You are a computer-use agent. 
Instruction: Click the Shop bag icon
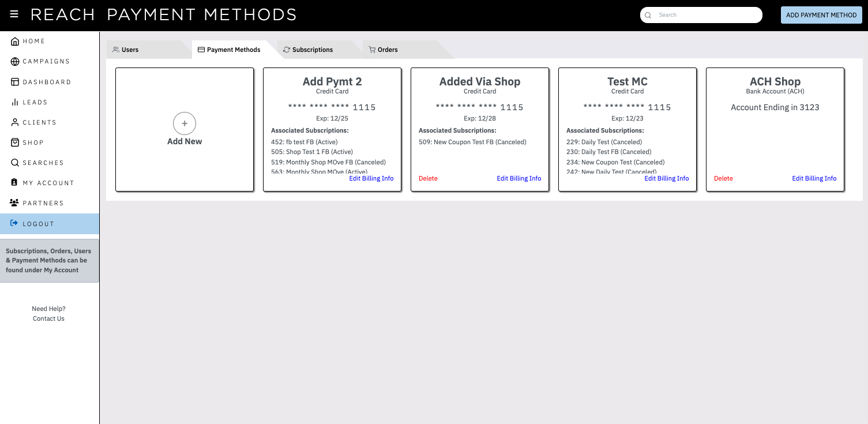tap(15, 142)
